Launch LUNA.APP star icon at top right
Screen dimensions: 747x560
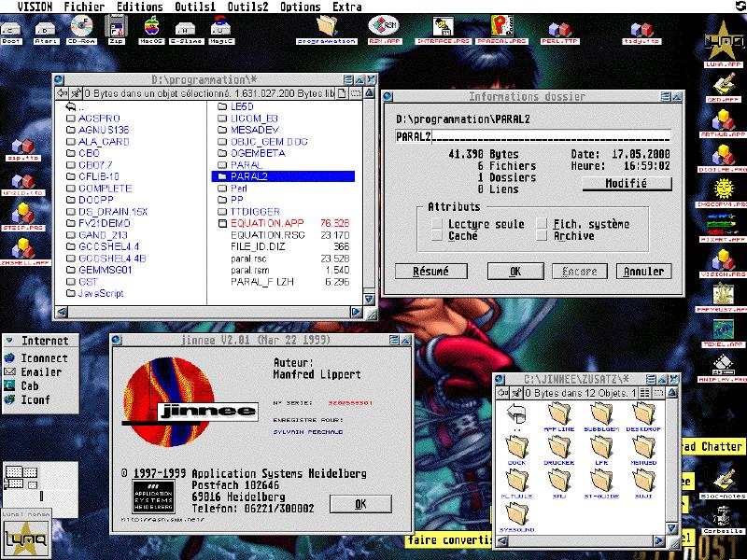pos(724,44)
